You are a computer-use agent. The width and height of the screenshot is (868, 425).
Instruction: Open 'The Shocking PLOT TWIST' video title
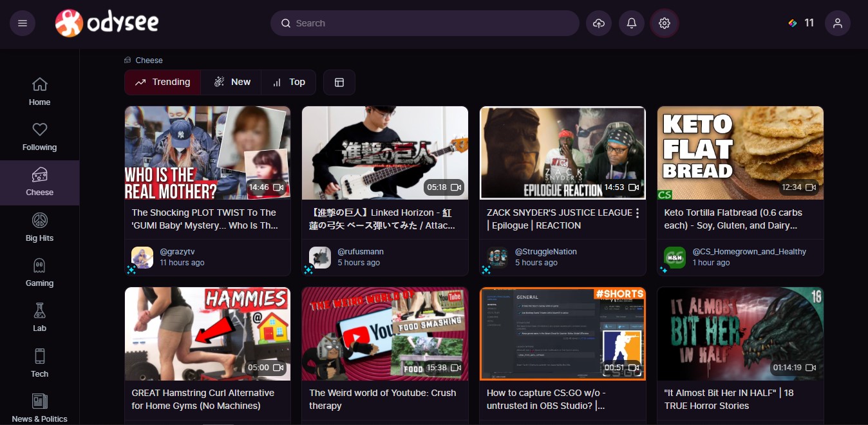205,219
